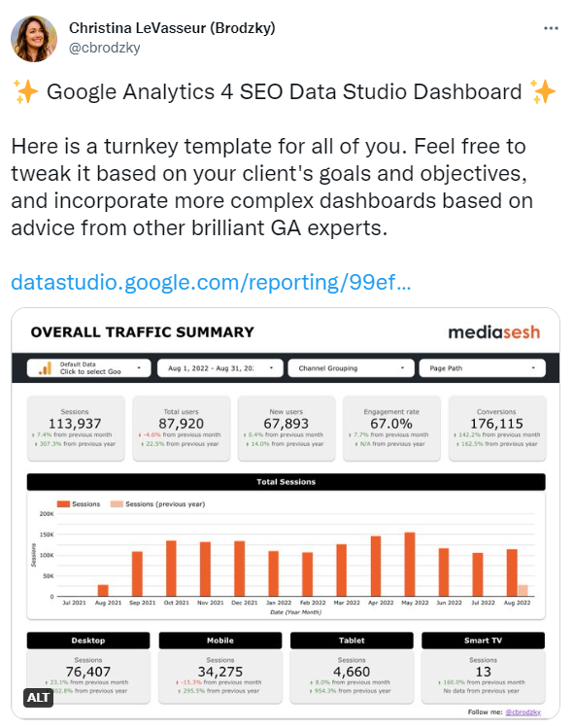Viewport: 574px width, 728px height.
Task: Open the Default Data source dropdown
Action: 88,368
